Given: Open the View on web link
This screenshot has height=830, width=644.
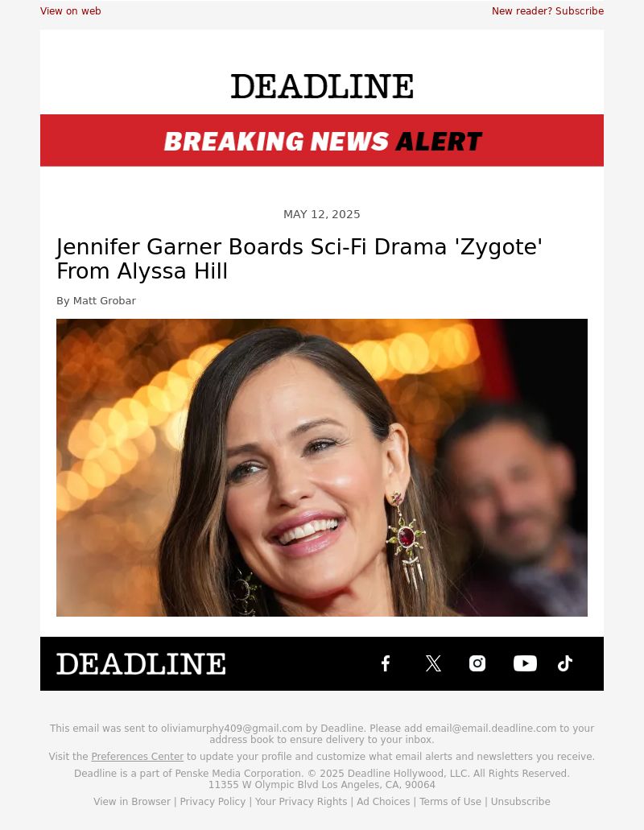Looking at the screenshot, I should pos(70,11).
